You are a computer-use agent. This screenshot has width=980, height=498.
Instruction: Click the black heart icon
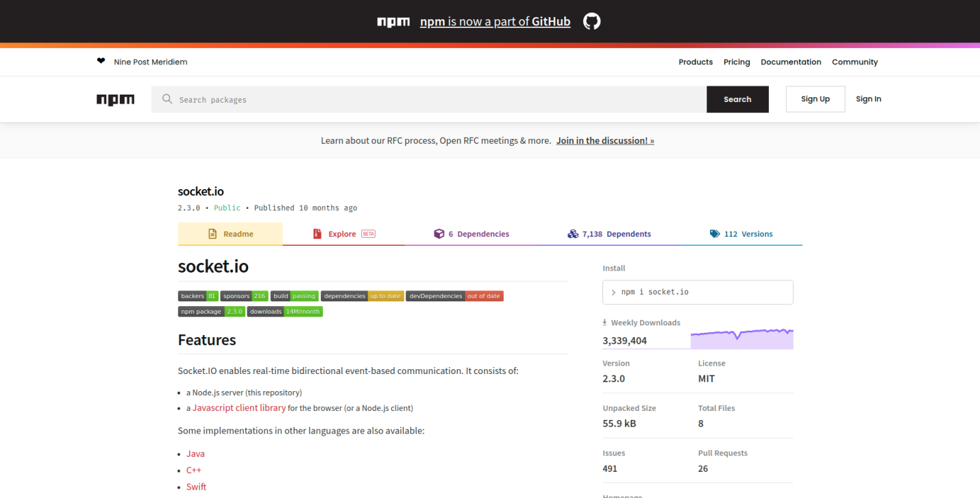coord(101,61)
